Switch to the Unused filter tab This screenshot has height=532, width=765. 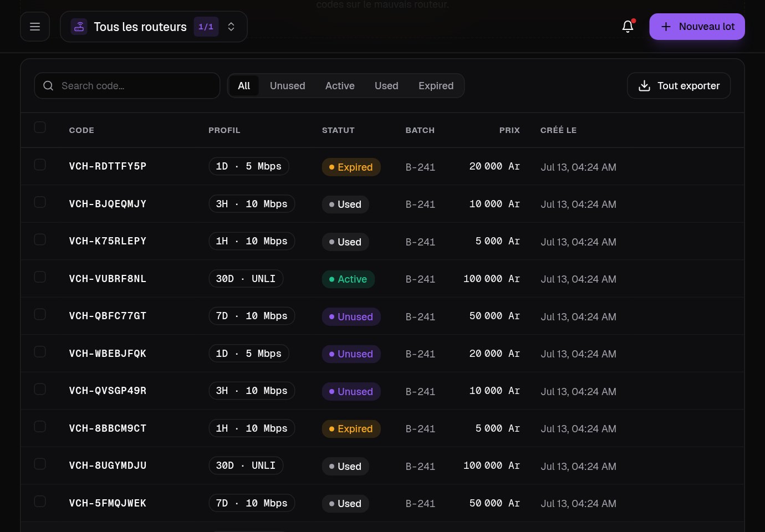coord(288,86)
